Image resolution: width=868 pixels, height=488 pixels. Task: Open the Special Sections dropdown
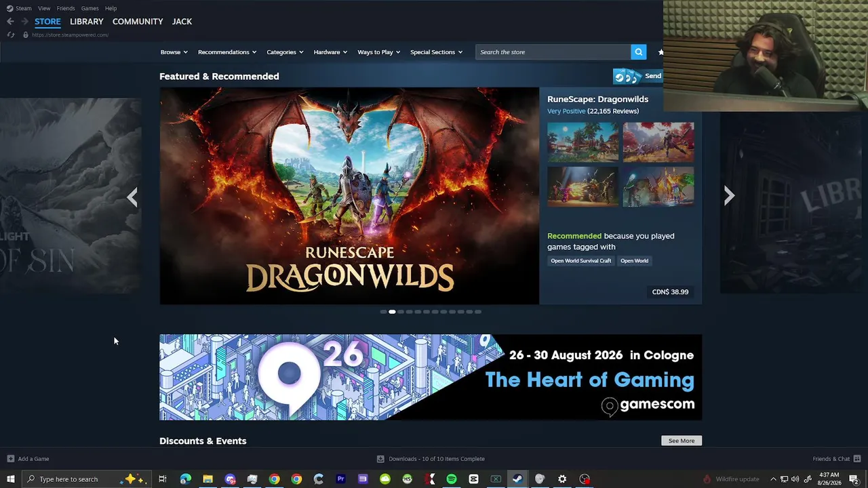tap(436, 52)
